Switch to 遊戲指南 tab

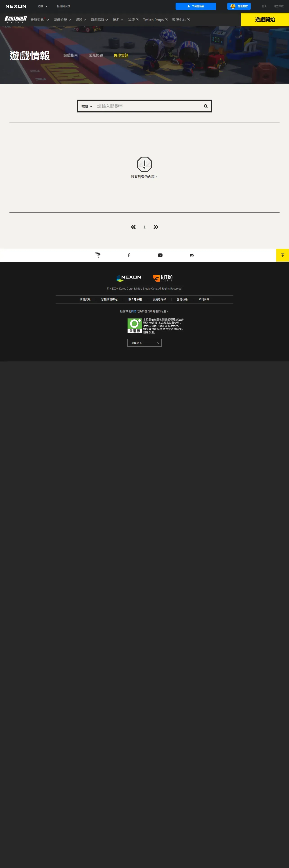click(71, 55)
